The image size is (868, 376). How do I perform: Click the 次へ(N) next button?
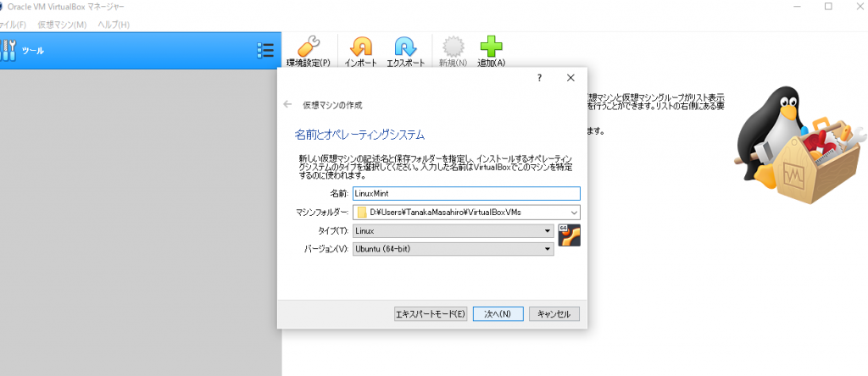pos(498,313)
